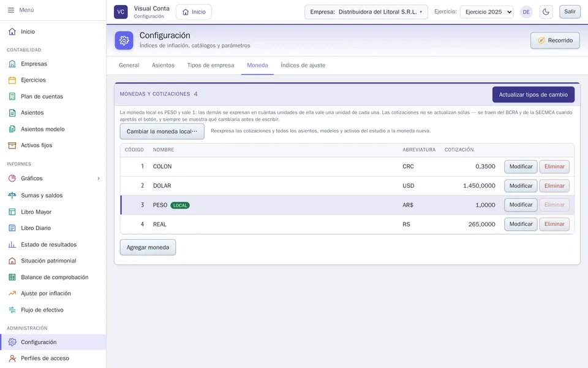Click the Balance de comprobación grid icon
This screenshot has height=368, width=588.
pos(12,277)
